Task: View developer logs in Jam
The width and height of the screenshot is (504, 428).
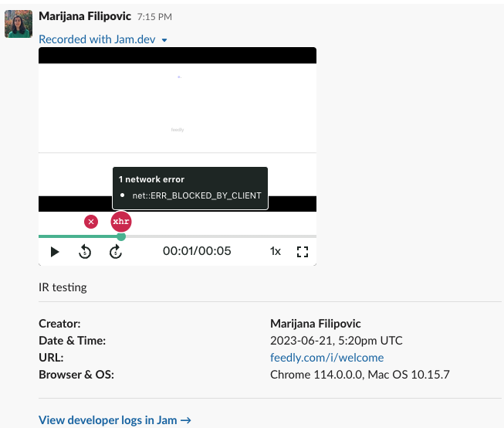Action: click(x=114, y=420)
